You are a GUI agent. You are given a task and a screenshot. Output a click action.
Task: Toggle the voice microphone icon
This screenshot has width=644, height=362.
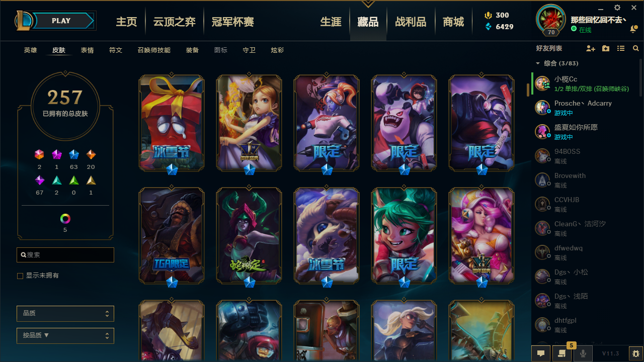(583, 353)
